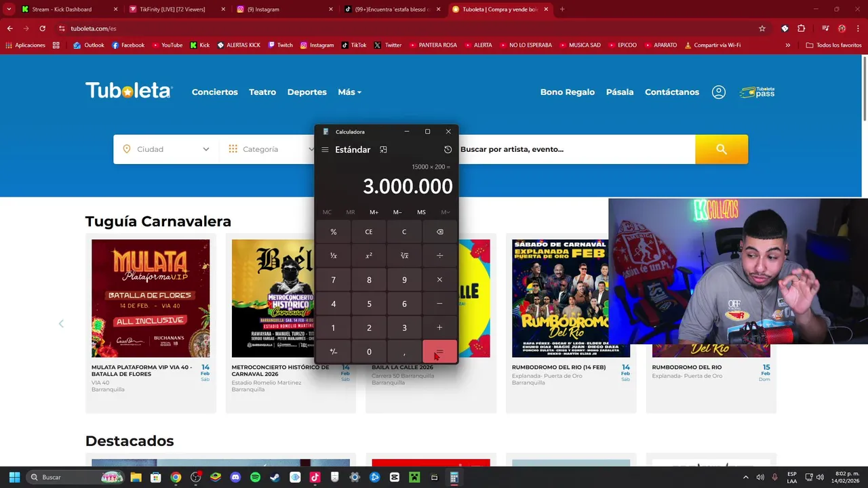868x488 pixels.
Task: Open the Deportes menu item
Action: [x=307, y=92]
